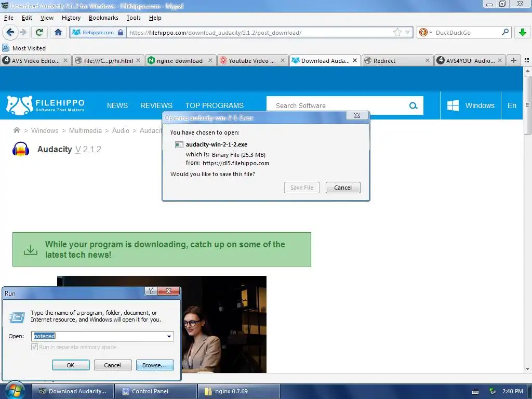This screenshot has width=532, height=399.
Task: Click the FileHippo search magnifier icon
Action: (x=413, y=105)
